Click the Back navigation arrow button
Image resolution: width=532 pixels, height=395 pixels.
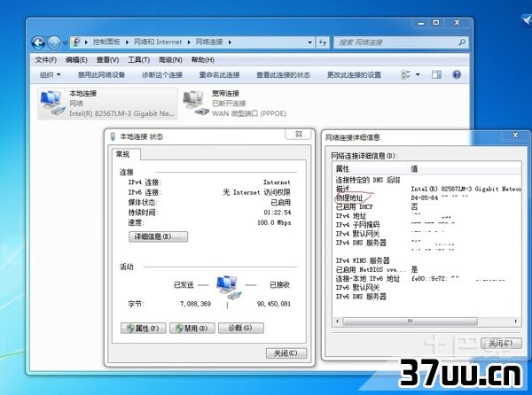click(x=38, y=43)
